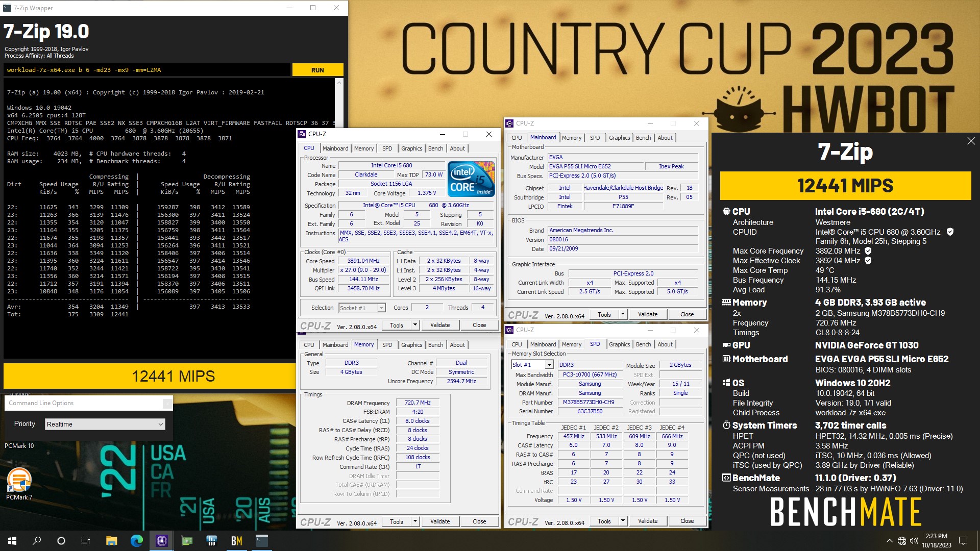Click the volume icon in system tray

click(914, 541)
